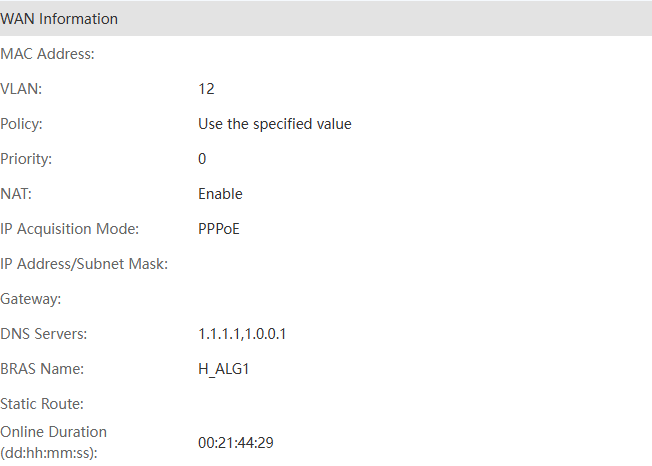This screenshot has height=466, width=652.
Task: Click the IP Address/Subnet Mask label
Action: pos(84,264)
